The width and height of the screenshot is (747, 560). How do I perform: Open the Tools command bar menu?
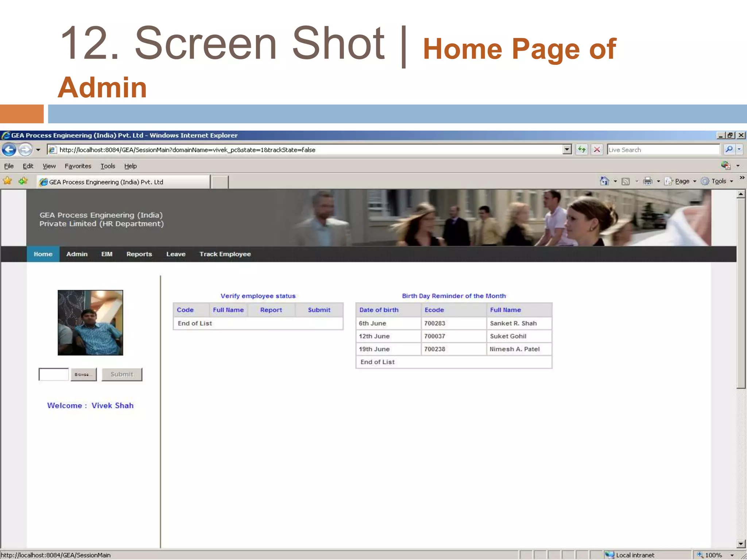pyautogui.click(x=717, y=181)
